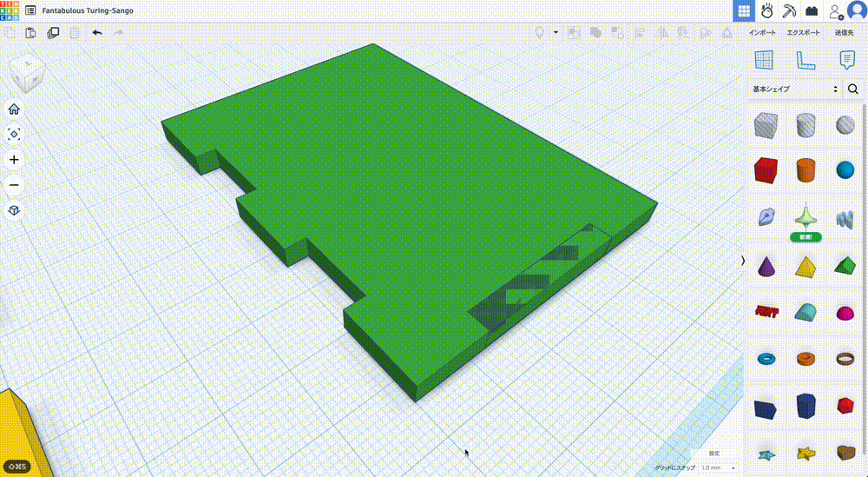Click the インポート menu item
This screenshot has width=868, height=477.
763,33
